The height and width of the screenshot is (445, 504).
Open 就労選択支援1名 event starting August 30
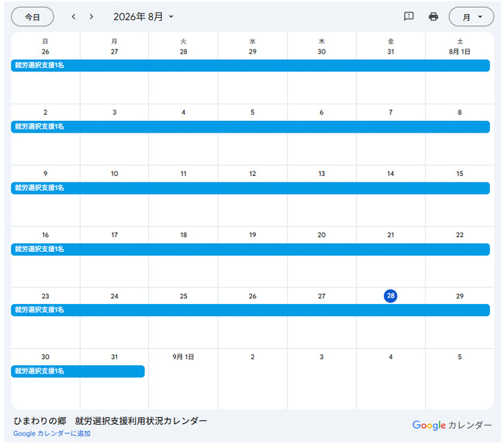78,371
